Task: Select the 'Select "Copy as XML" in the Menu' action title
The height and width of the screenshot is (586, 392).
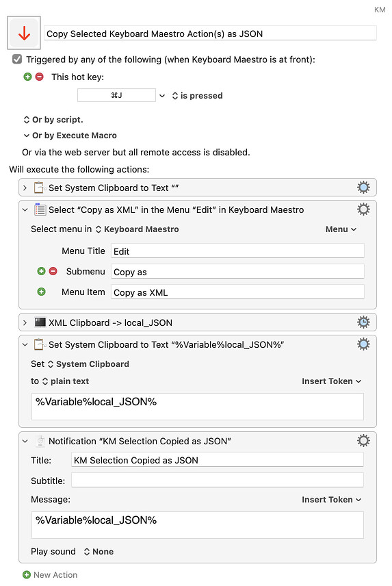Action: pos(177,209)
